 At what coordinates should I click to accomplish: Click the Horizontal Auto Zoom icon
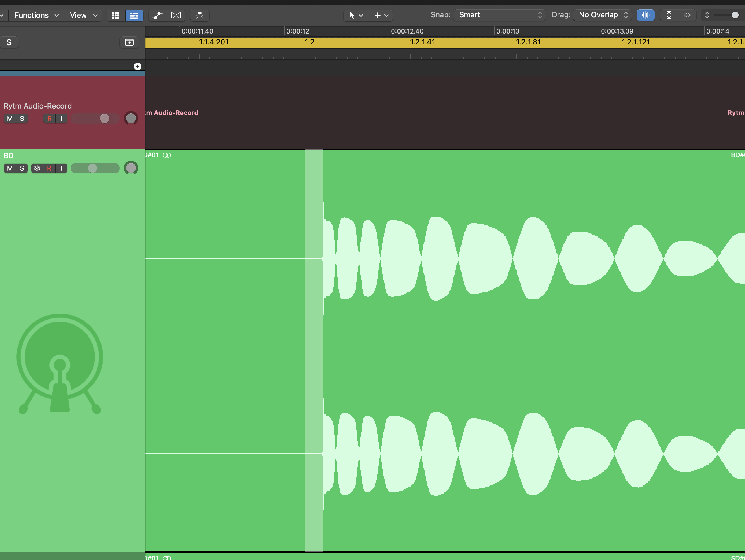pyautogui.click(x=687, y=15)
